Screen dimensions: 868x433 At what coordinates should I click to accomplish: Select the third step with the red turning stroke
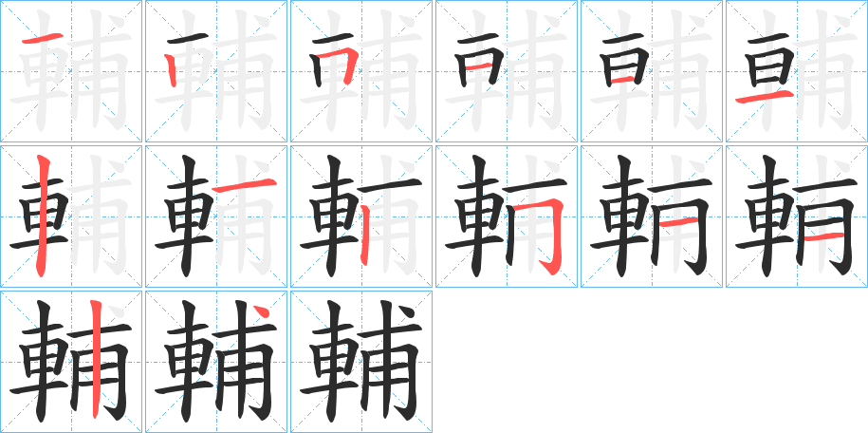pos(361,71)
